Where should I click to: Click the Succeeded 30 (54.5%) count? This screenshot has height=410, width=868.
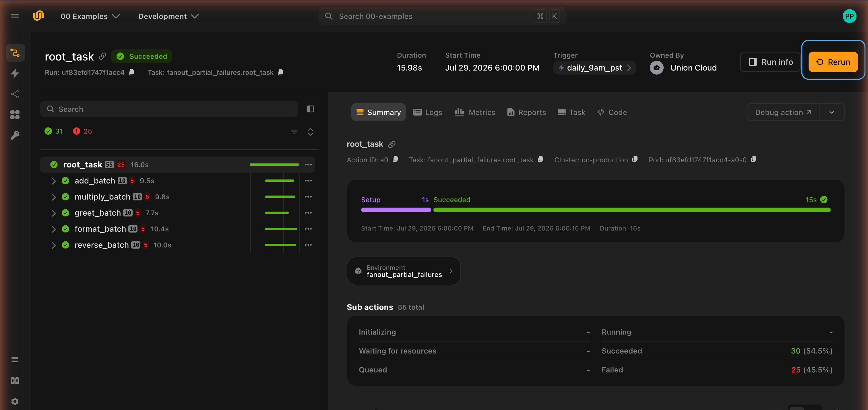tap(811, 351)
